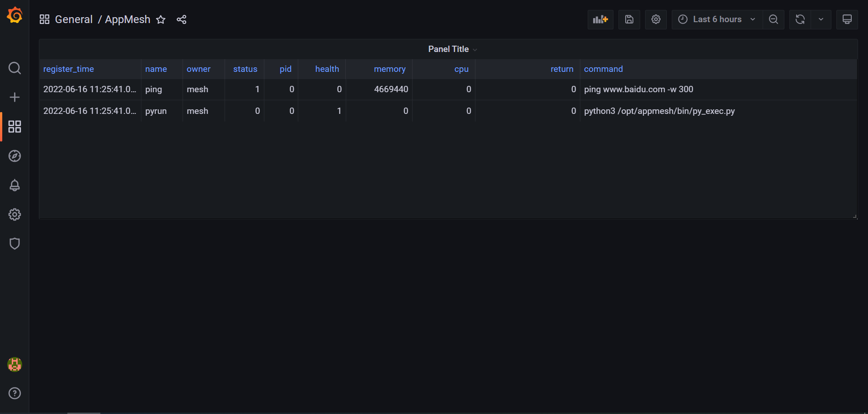Viewport: 868px width, 414px height.
Task: Open the Help question mark icon
Action: coord(14,393)
